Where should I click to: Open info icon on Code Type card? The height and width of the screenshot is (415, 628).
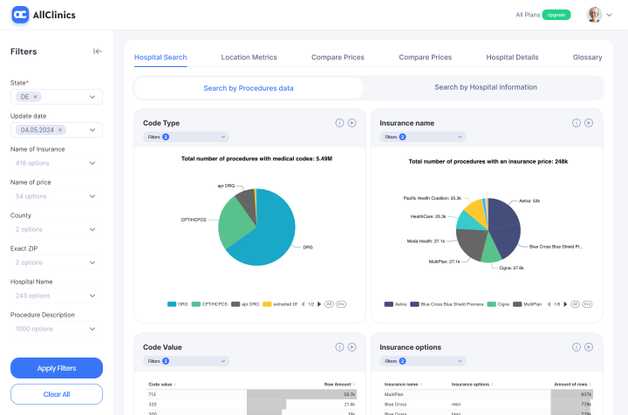pyautogui.click(x=340, y=122)
